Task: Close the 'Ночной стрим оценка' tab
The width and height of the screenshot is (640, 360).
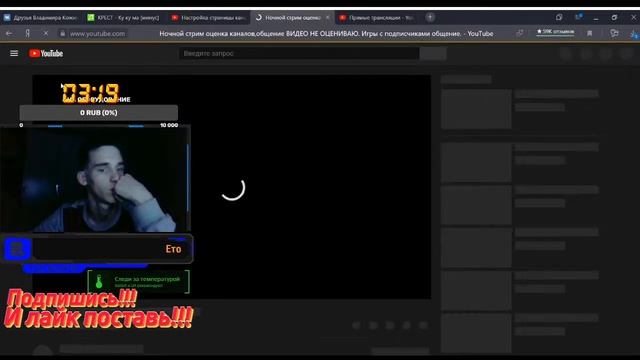Action: click(327, 18)
